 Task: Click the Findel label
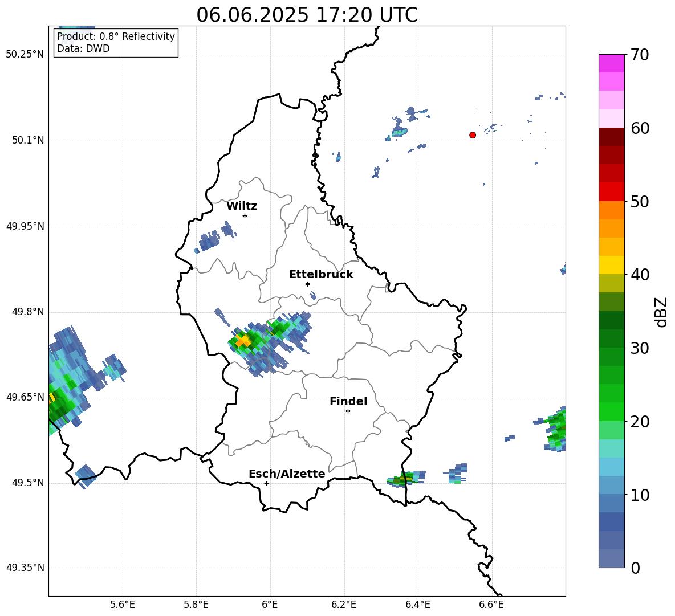(x=348, y=401)
